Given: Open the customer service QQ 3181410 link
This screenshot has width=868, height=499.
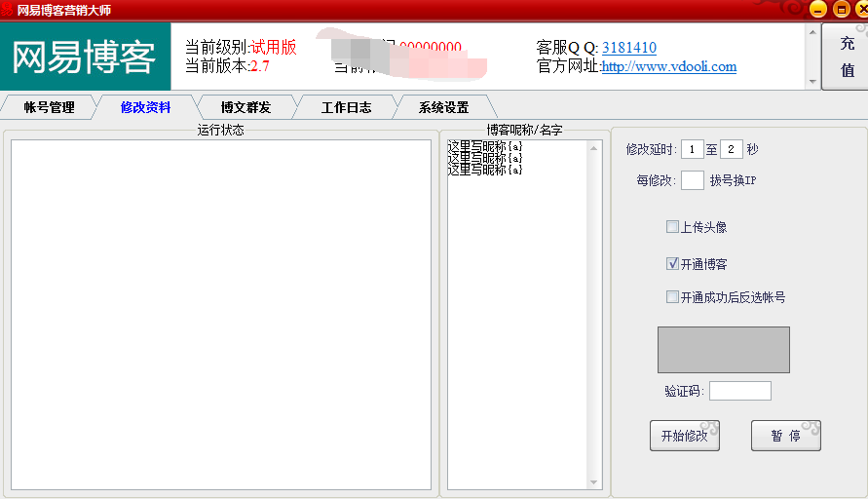Looking at the screenshot, I should click(x=629, y=48).
